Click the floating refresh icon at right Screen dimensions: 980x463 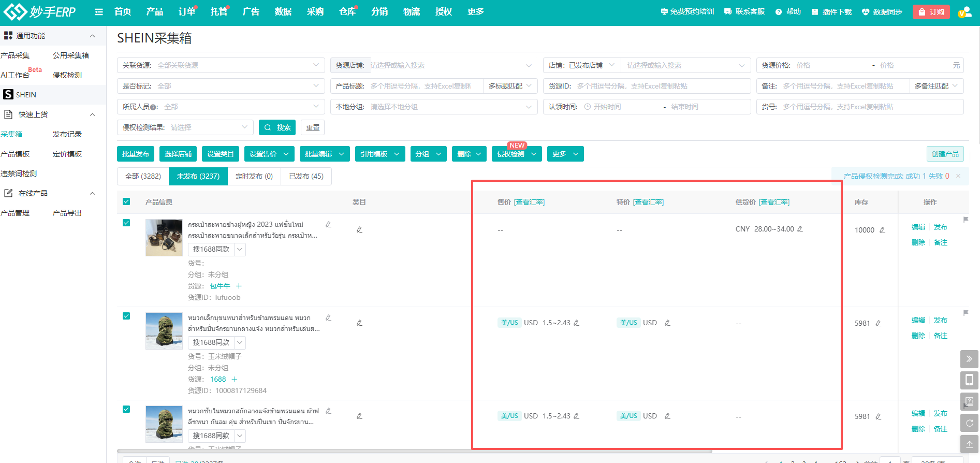click(969, 423)
